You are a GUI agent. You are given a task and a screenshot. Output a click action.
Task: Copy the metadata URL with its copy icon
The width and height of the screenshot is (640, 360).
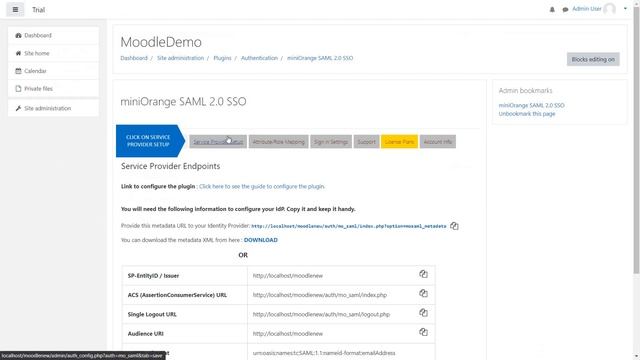(x=454, y=226)
